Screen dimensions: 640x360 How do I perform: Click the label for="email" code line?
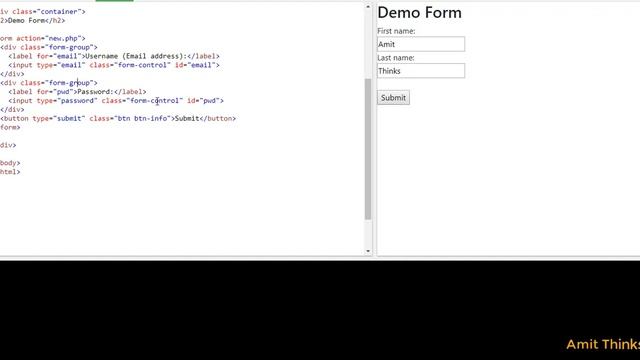pyautogui.click(x=114, y=56)
